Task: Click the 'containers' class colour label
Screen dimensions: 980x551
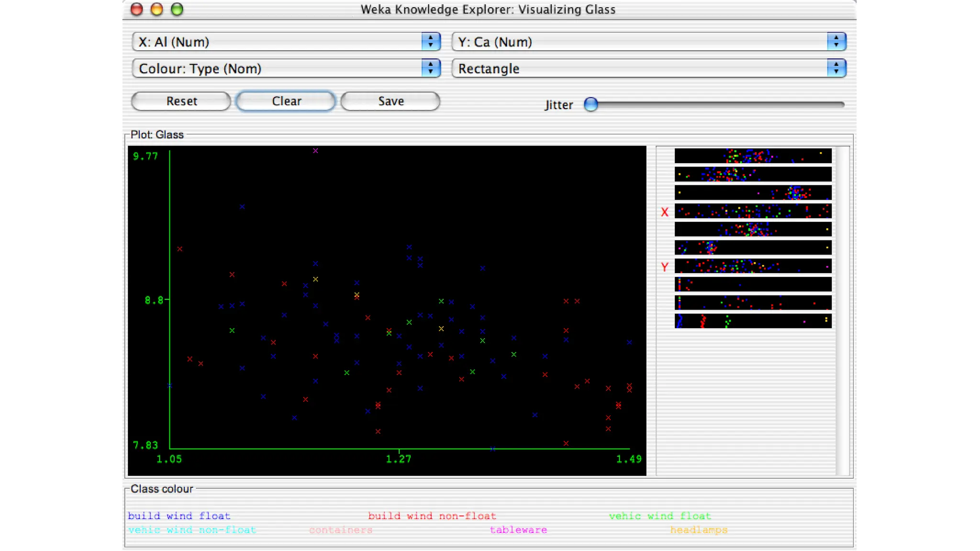Action: pos(341,530)
